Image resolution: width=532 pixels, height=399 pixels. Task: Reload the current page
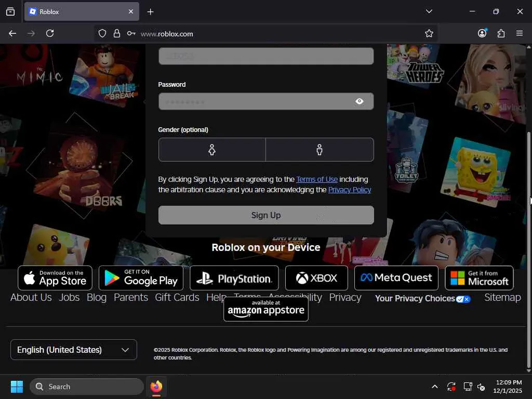[x=50, y=33]
